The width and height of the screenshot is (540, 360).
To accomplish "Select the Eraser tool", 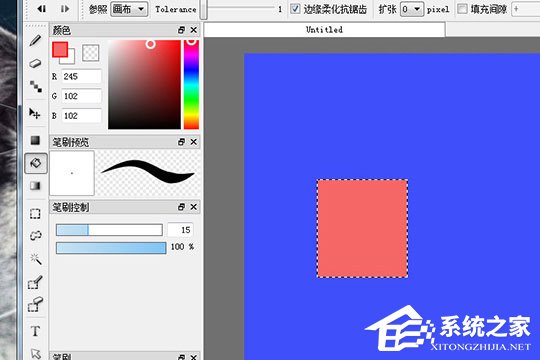I will point(35,63).
